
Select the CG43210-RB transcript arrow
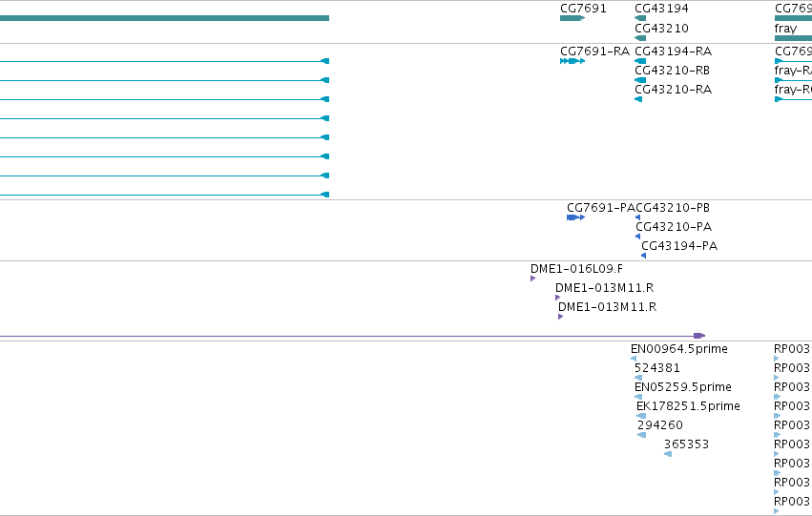tap(640, 80)
